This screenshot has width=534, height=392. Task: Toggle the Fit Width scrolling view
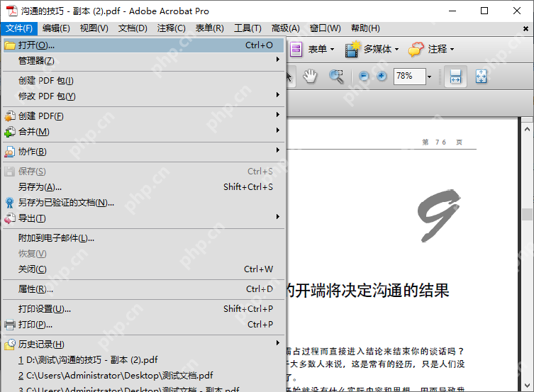point(455,77)
